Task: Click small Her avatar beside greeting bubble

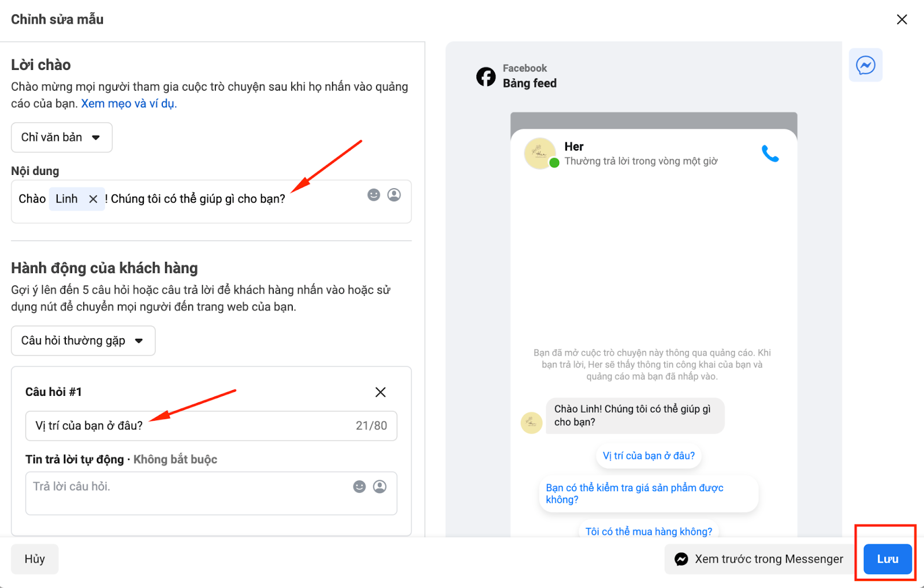Action: pyautogui.click(x=531, y=423)
